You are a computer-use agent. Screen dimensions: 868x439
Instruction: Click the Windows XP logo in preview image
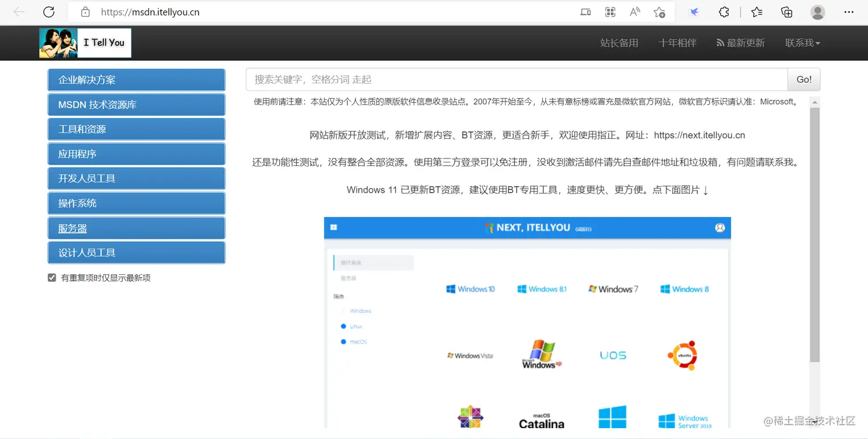point(542,354)
